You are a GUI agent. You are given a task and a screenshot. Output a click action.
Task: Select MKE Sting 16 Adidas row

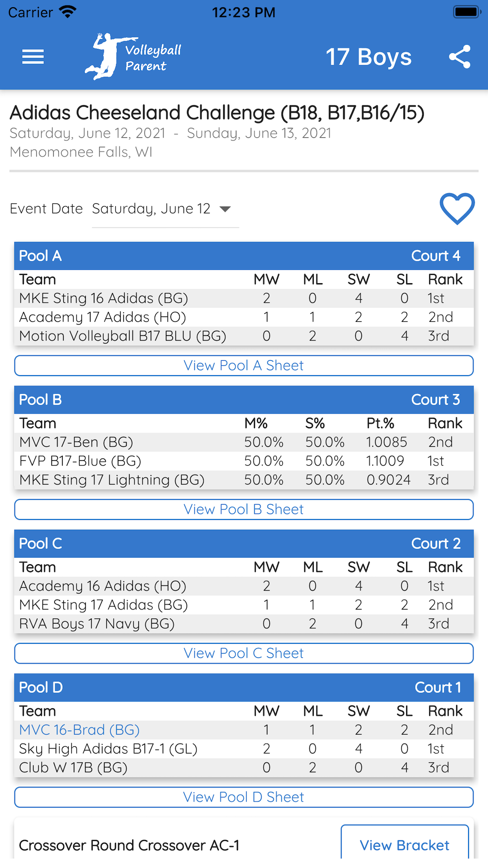click(x=244, y=298)
